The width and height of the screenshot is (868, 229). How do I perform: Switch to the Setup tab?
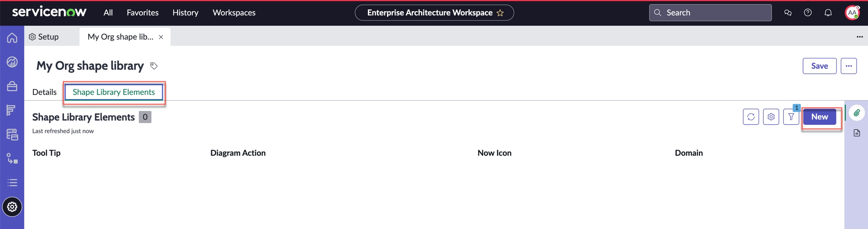click(x=44, y=37)
